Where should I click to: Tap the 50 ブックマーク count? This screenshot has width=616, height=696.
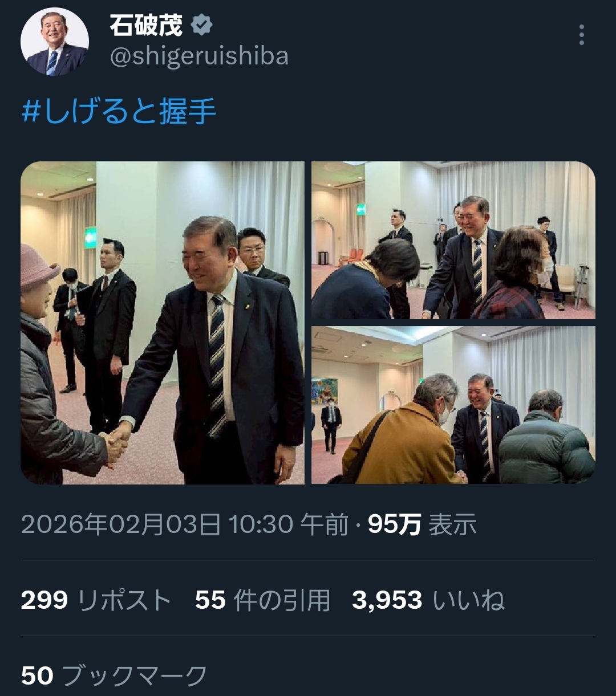(x=114, y=676)
